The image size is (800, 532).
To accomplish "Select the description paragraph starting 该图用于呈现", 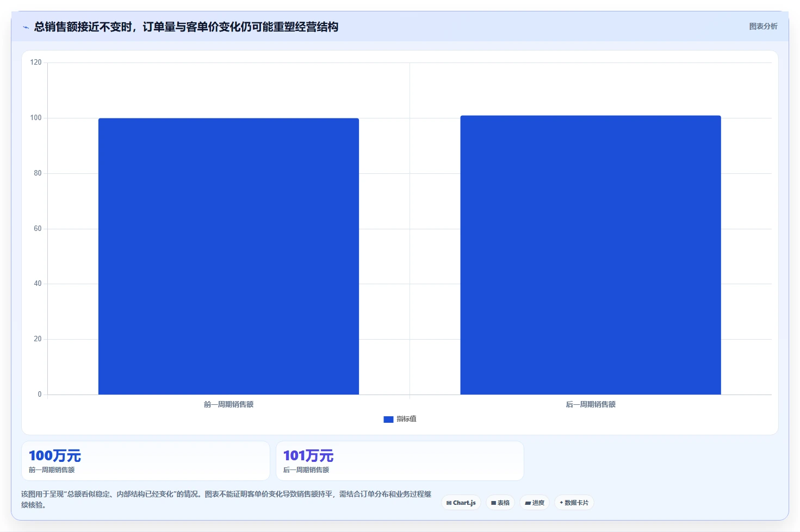I will pos(226,499).
